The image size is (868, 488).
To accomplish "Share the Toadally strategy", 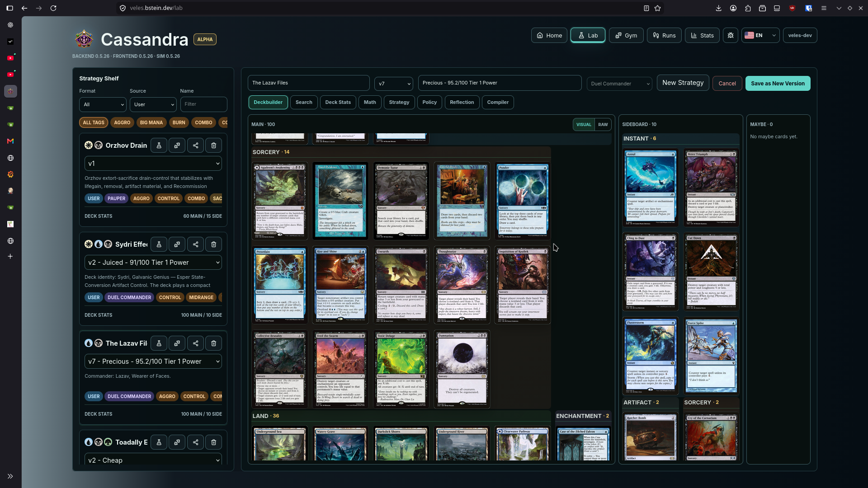I will tap(196, 442).
